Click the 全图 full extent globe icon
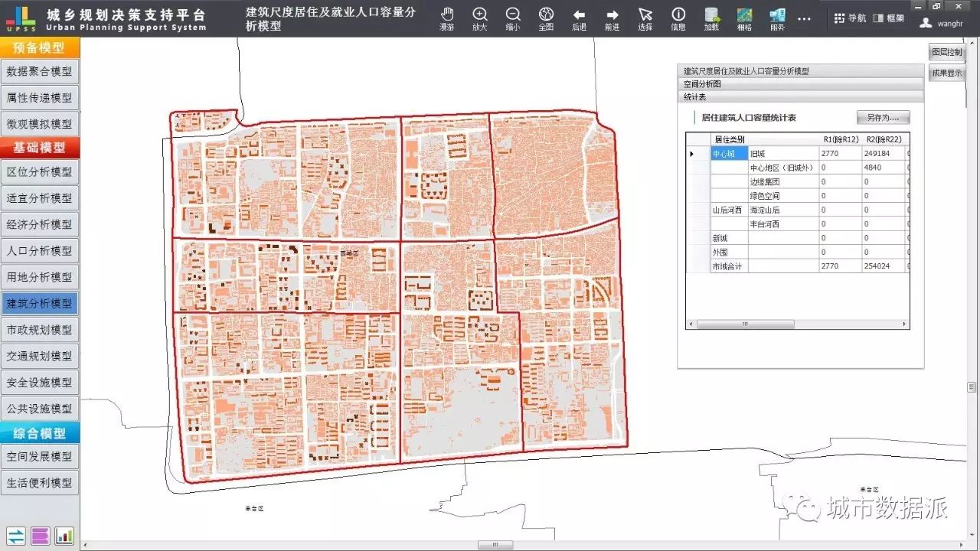This screenshot has width=980, height=551. pyautogui.click(x=546, y=18)
